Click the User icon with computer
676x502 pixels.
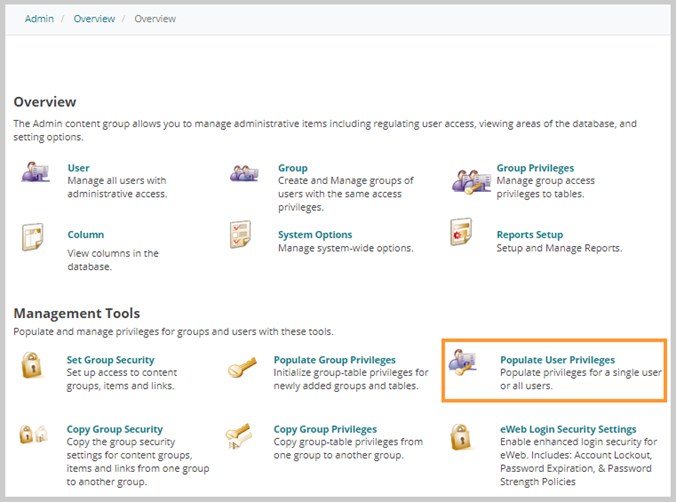coord(35,172)
